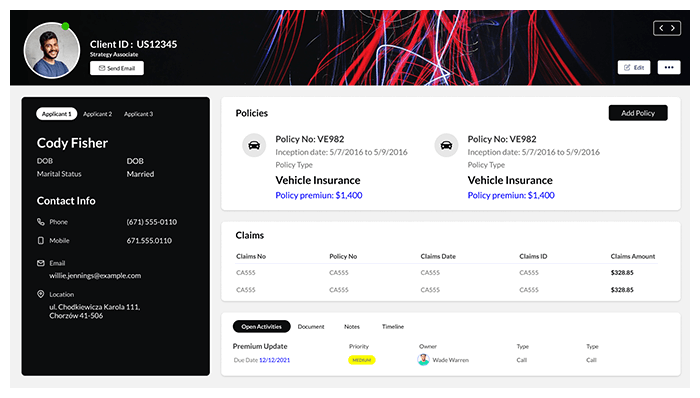Go to the previous client with left chevron
700x398 pixels.
[x=661, y=28]
